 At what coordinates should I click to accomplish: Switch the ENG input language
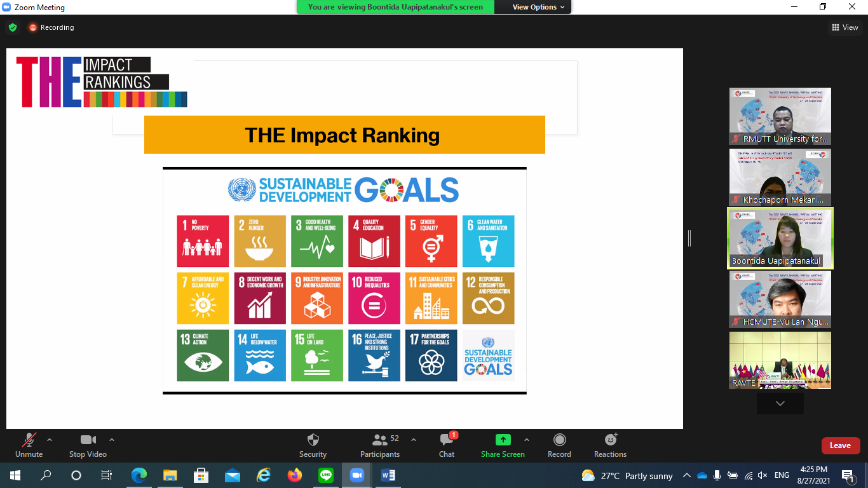tap(782, 475)
